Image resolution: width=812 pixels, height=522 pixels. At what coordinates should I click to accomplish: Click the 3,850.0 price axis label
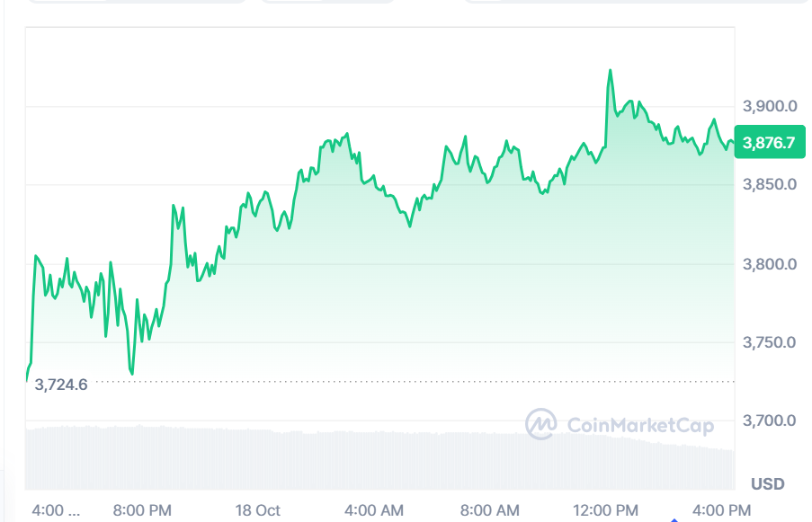click(770, 184)
